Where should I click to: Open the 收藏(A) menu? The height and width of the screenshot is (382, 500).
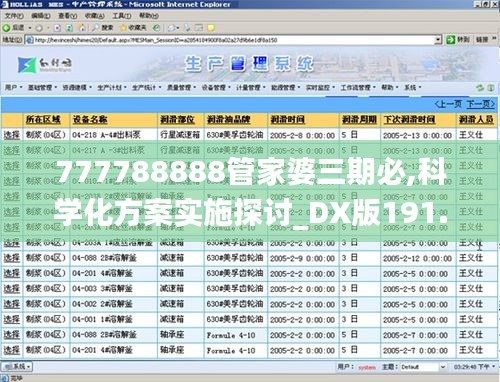tap(95, 16)
